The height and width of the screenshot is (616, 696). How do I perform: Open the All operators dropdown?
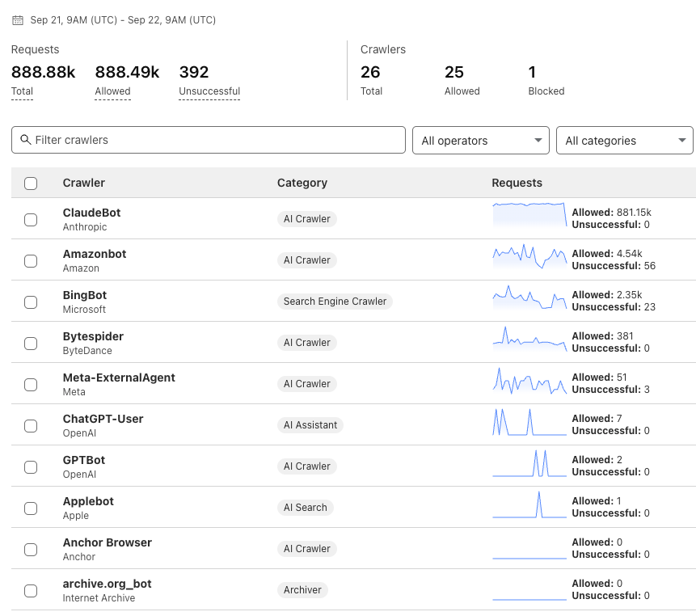pyautogui.click(x=480, y=141)
